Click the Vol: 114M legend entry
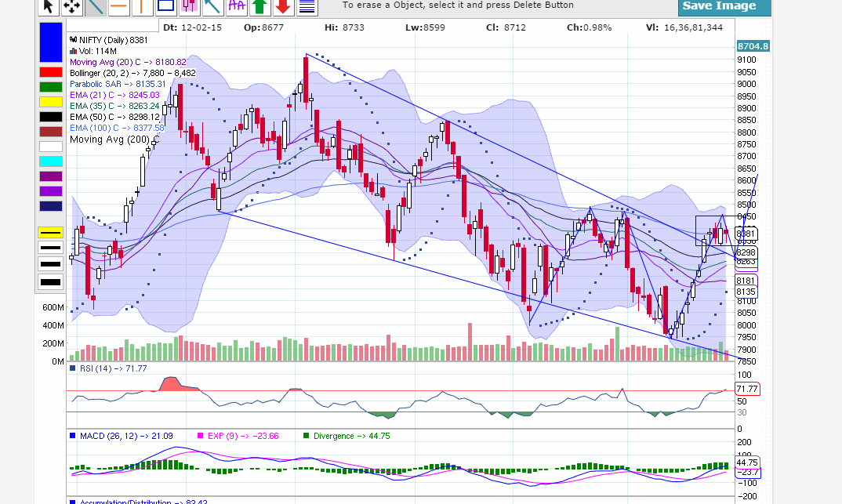This screenshot has width=842, height=504. click(93, 51)
